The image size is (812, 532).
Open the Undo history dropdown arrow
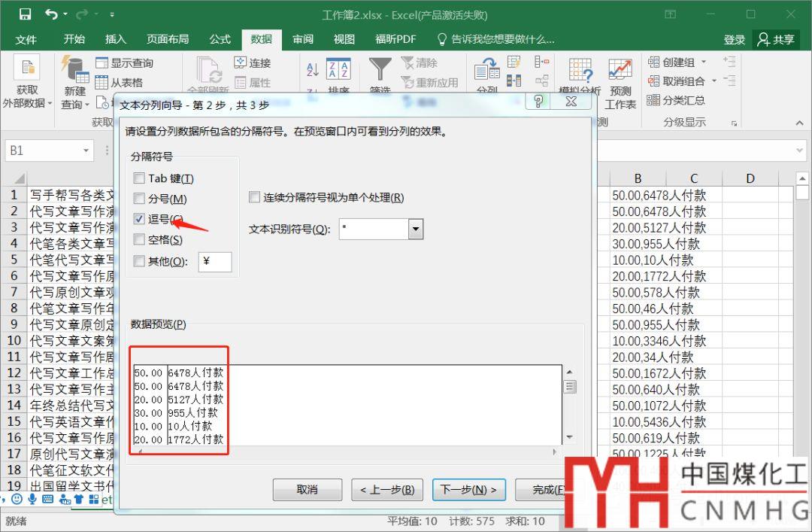pyautogui.click(x=65, y=14)
